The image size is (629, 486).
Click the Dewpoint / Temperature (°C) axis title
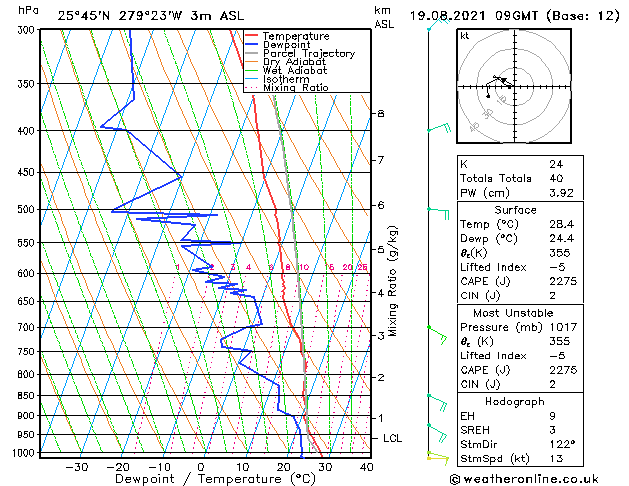[215, 479]
